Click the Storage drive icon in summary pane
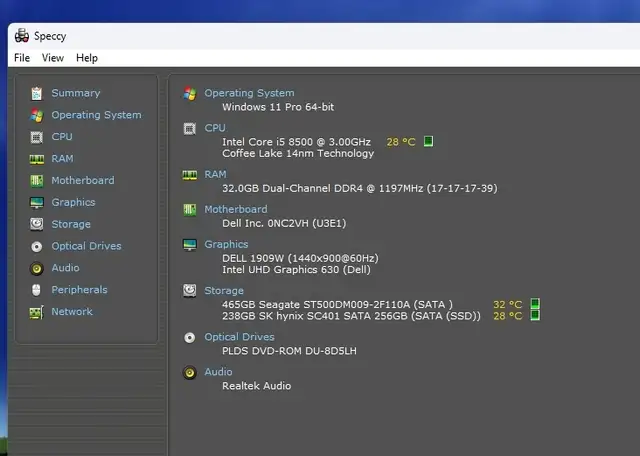Image resolution: width=640 pixels, height=456 pixels. [189, 291]
